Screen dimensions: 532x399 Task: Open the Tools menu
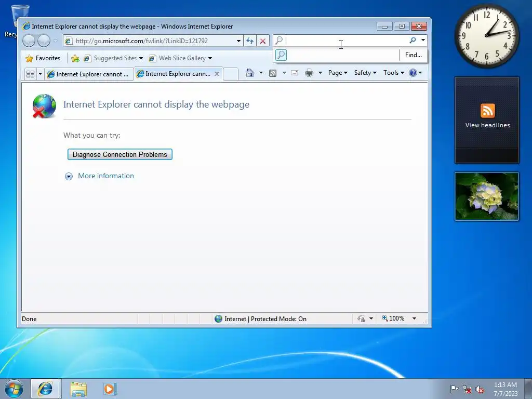point(394,73)
